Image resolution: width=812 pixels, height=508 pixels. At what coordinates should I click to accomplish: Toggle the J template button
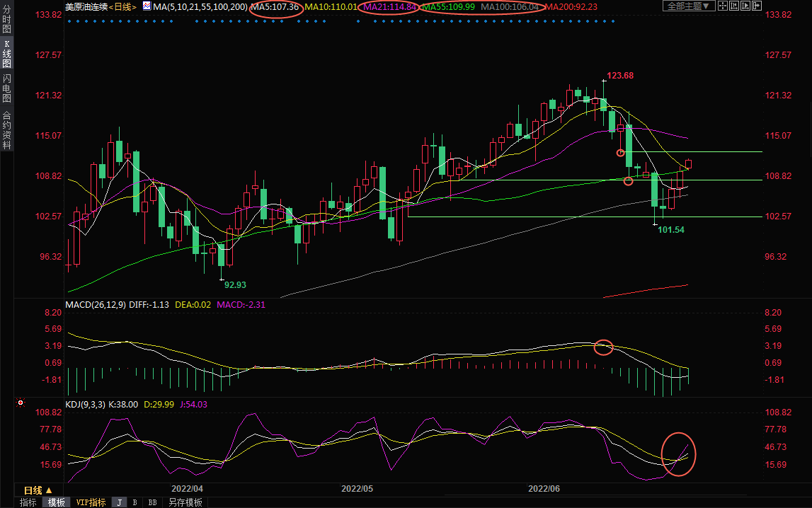point(119,502)
